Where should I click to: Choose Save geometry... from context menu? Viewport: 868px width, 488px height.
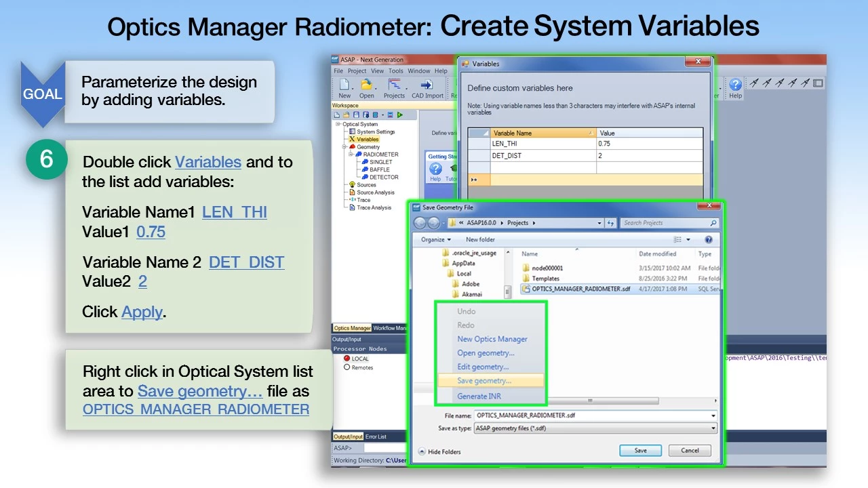[x=484, y=381]
